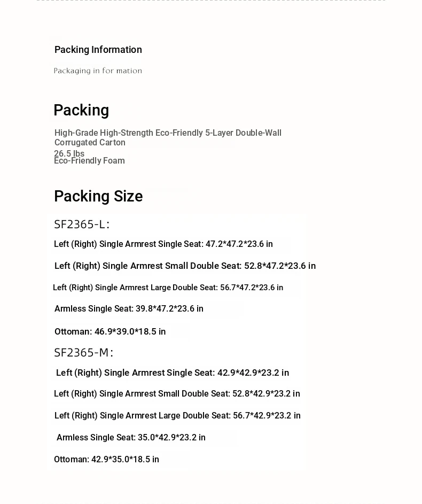The image size is (422, 504).
Task: Click the Packing Information heading
Action: click(x=98, y=50)
